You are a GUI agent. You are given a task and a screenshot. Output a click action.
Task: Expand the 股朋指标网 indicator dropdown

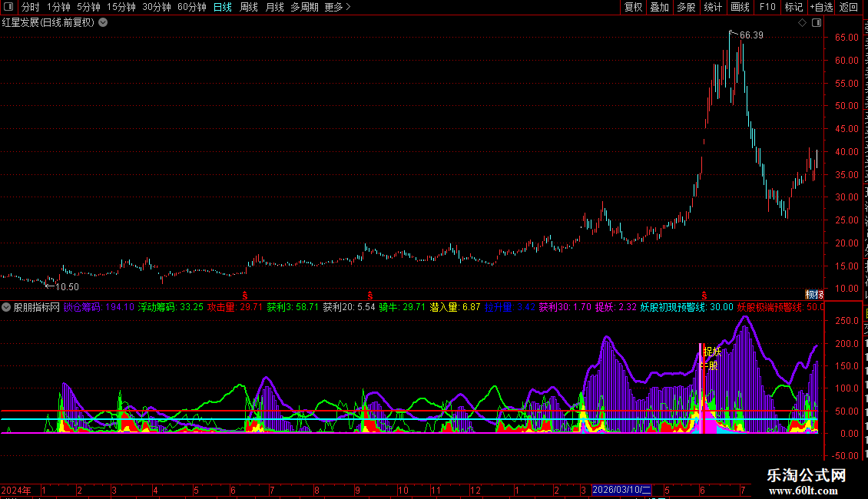6,307
